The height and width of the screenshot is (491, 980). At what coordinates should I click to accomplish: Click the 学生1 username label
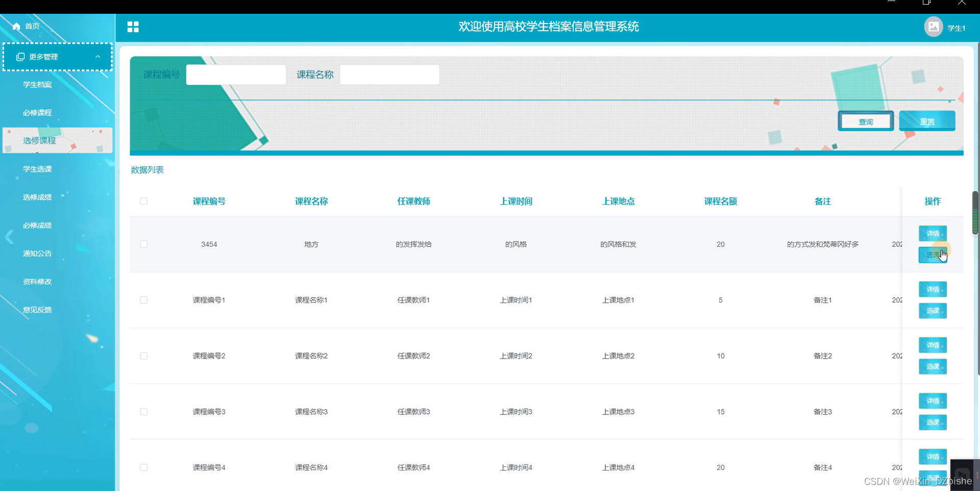tap(957, 28)
